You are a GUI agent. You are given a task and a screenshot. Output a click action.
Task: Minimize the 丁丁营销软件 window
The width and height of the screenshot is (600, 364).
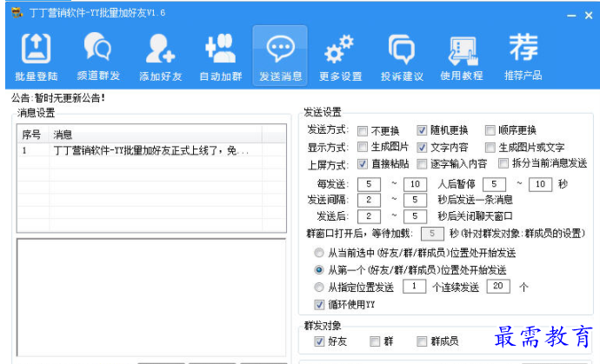tap(571, 16)
